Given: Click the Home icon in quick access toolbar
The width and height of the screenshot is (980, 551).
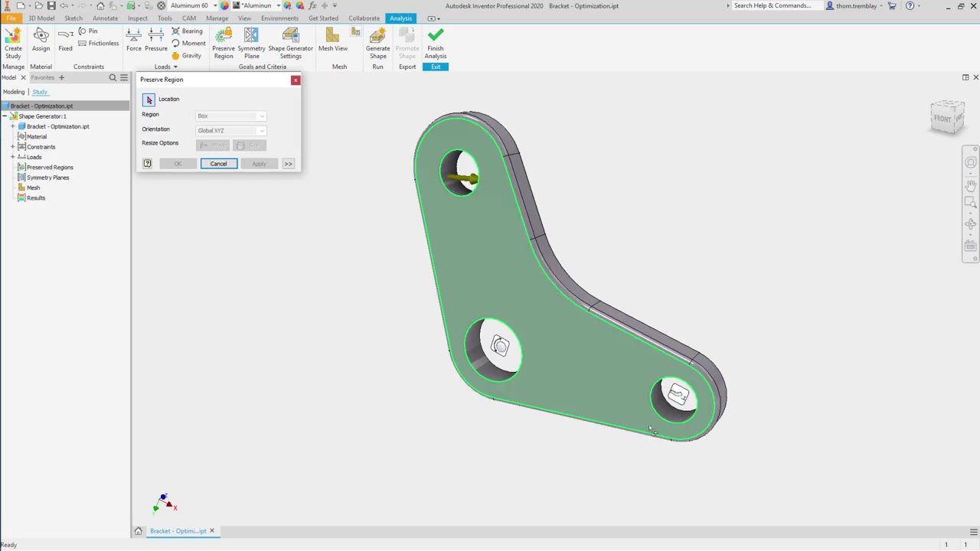Looking at the screenshot, I should [x=100, y=5].
